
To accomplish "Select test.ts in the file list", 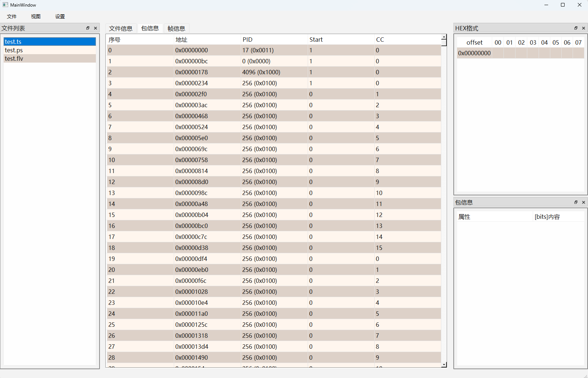I will 50,42.
